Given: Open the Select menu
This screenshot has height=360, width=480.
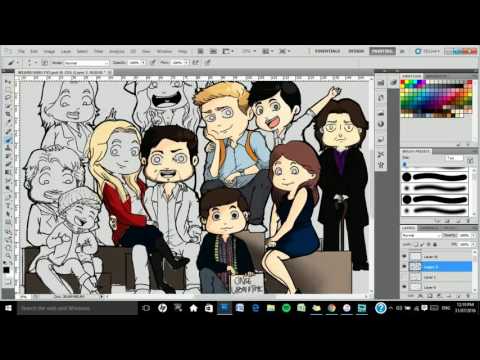Looking at the screenshot, I should 82,51.
